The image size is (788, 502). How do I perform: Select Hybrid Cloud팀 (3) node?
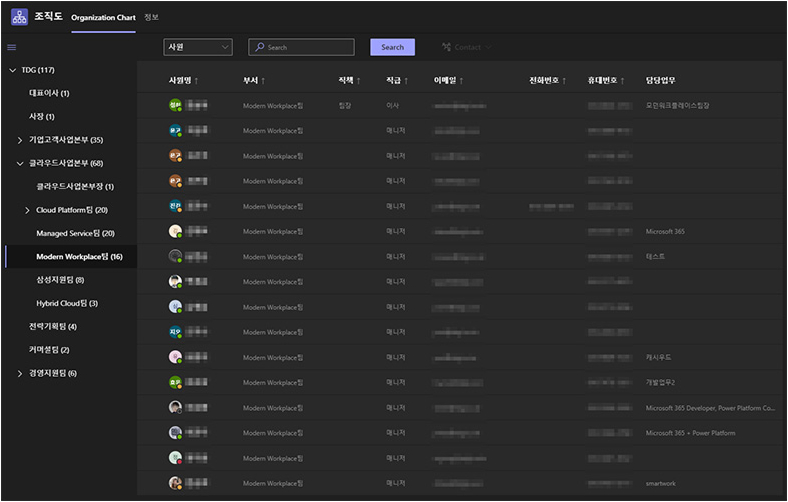coord(67,304)
